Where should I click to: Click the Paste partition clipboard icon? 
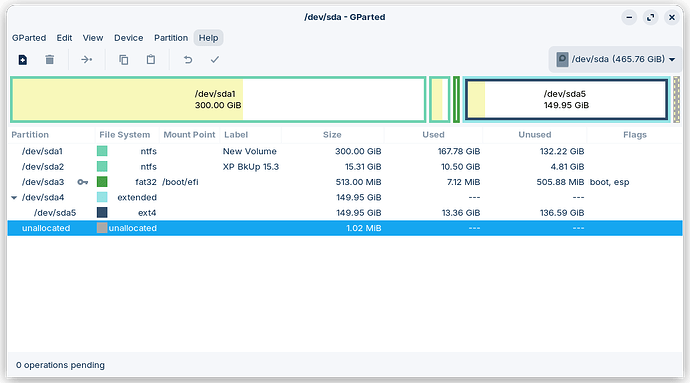pos(151,59)
